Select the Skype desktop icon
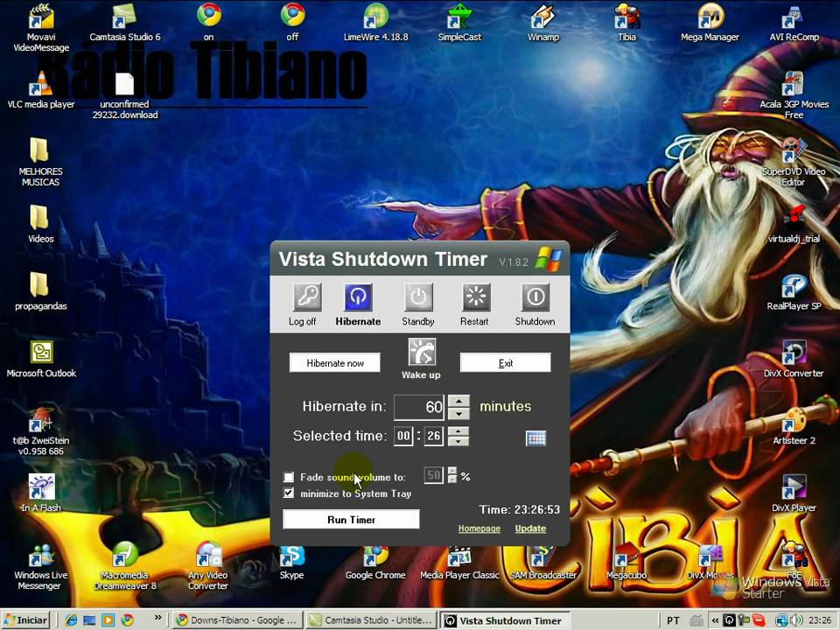 pyautogui.click(x=292, y=563)
